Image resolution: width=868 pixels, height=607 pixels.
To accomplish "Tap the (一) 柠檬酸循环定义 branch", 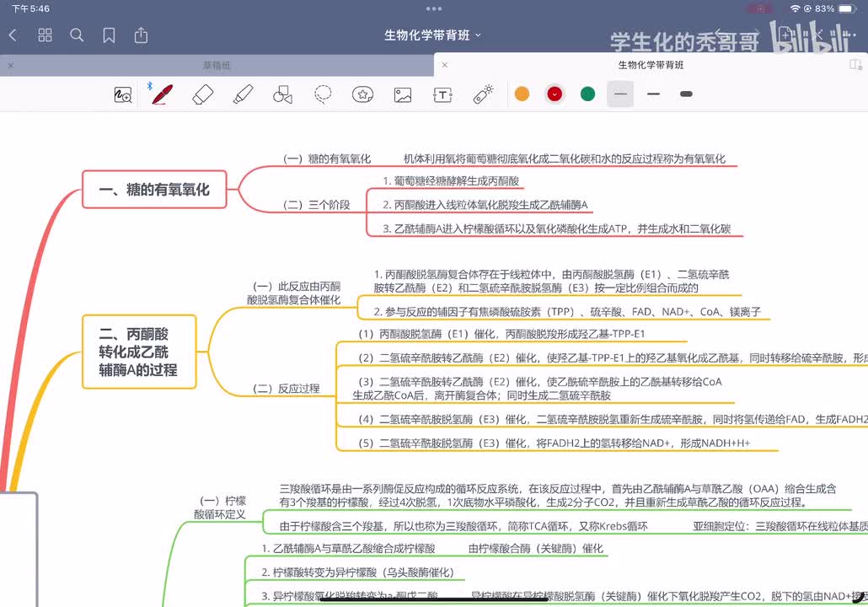I will pos(220,508).
